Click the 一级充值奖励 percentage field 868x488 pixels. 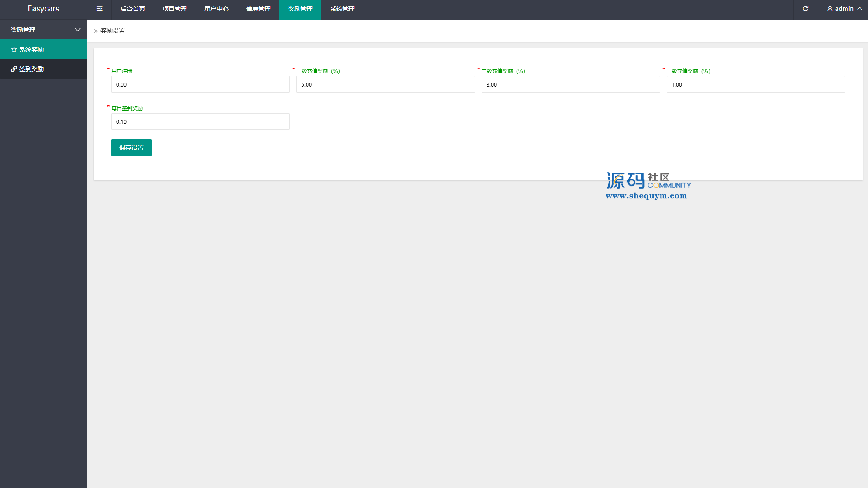(x=386, y=84)
